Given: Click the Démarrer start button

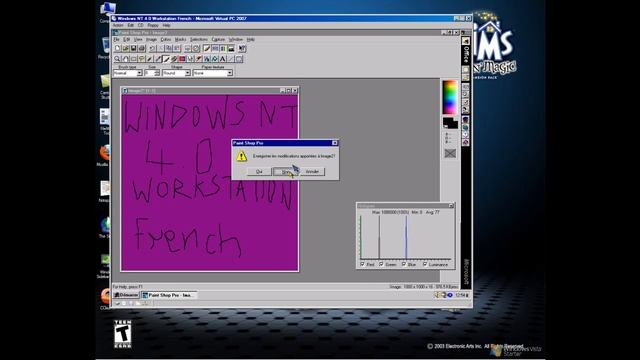Looking at the screenshot, I should tap(126, 295).
